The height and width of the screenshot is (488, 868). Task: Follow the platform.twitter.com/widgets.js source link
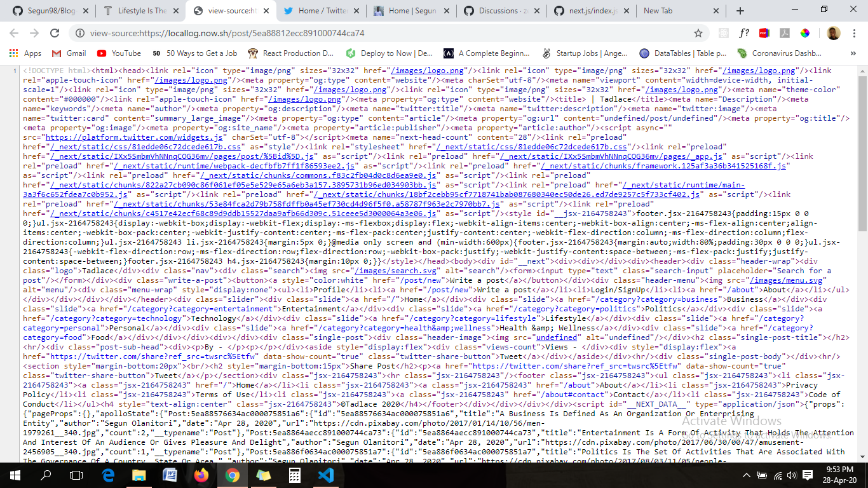(134, 137)
